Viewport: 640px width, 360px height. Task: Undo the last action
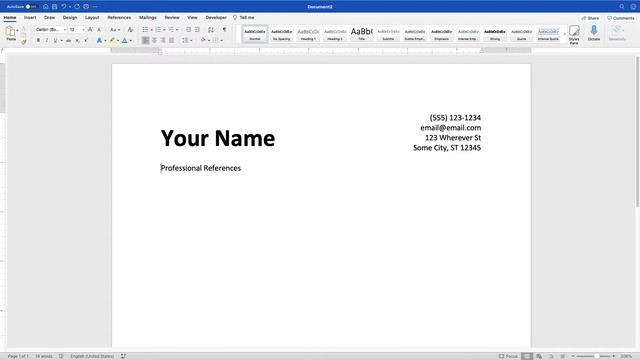(64, 7)
